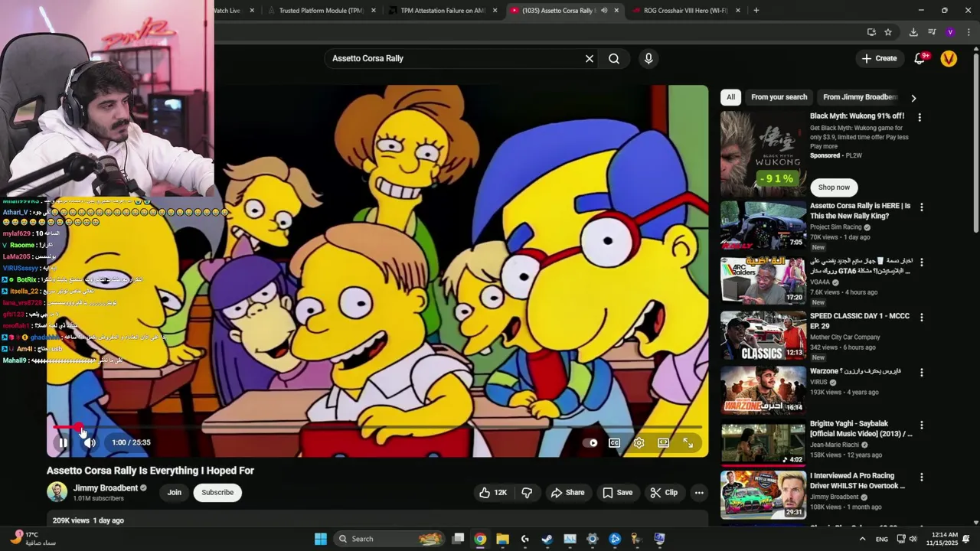This screenshot has height=551, width=980.
Task: Open options menu for Black Myth: Wukong ad
Action: (920, 117)
